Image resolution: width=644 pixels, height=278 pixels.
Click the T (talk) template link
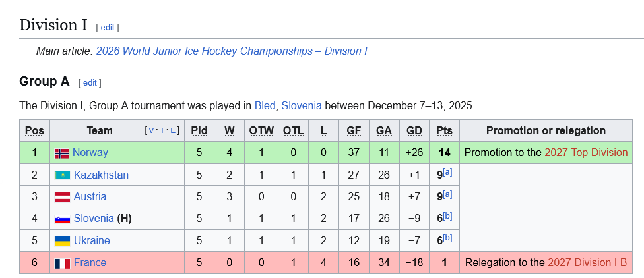tap(163, 130)
